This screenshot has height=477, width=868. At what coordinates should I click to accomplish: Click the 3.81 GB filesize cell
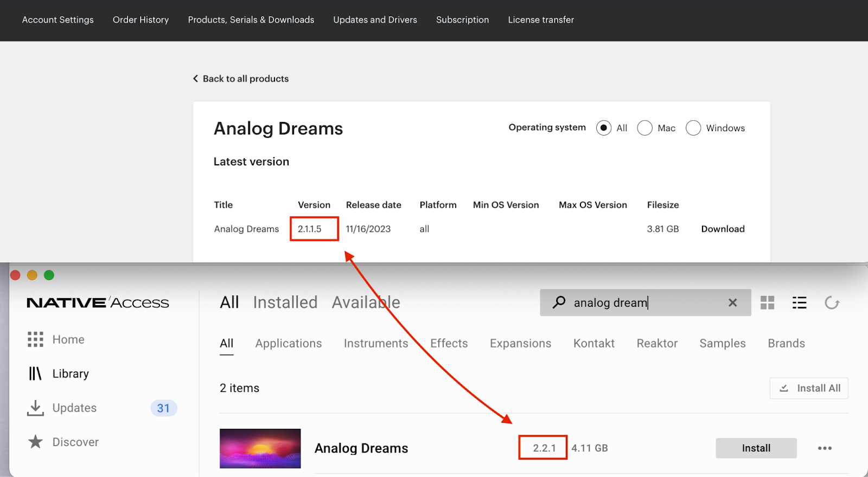(663, 229)
